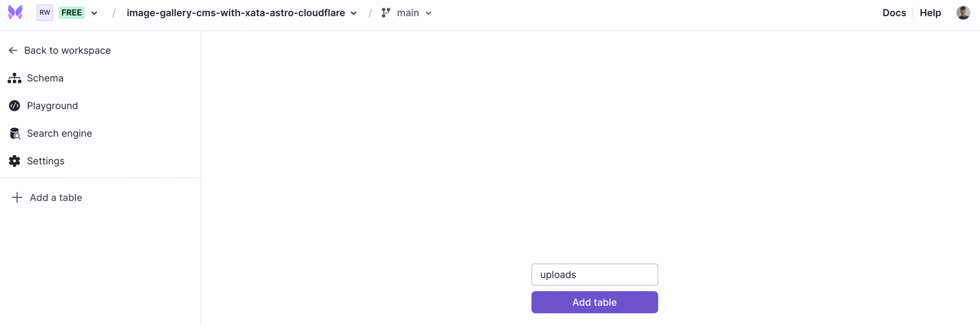Click the back arrow icon in sidebar
Viewport: 980px width, 325px height.
coord(13,50)
